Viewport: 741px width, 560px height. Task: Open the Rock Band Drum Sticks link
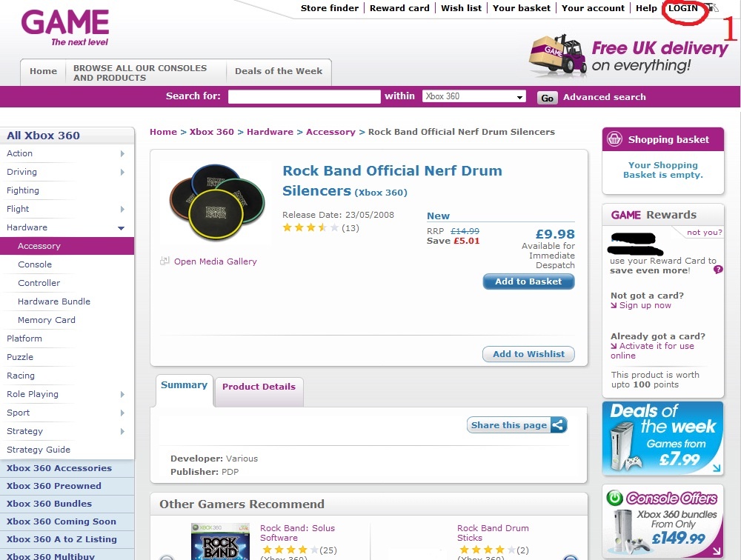click(x=493, y=533)
